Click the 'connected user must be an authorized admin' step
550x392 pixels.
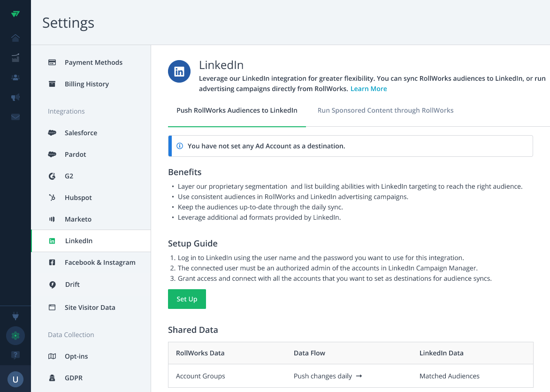pyautogui.click(x=328, y=268)
